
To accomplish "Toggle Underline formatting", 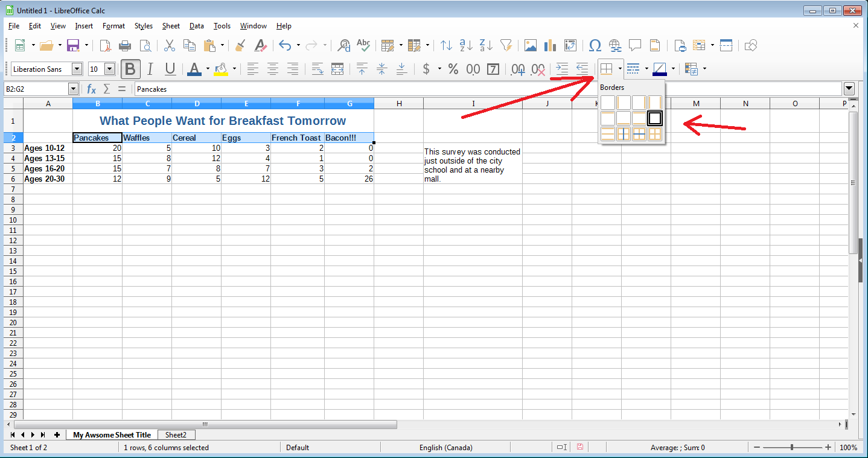I will pyautogui.click(x=170, y=69).
